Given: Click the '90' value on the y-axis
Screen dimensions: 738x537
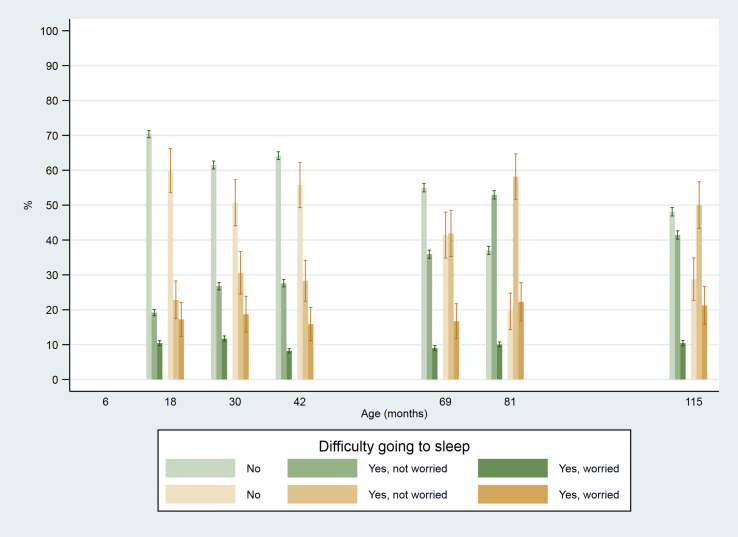Looking at the screenshot, I should tap(52, 66).
